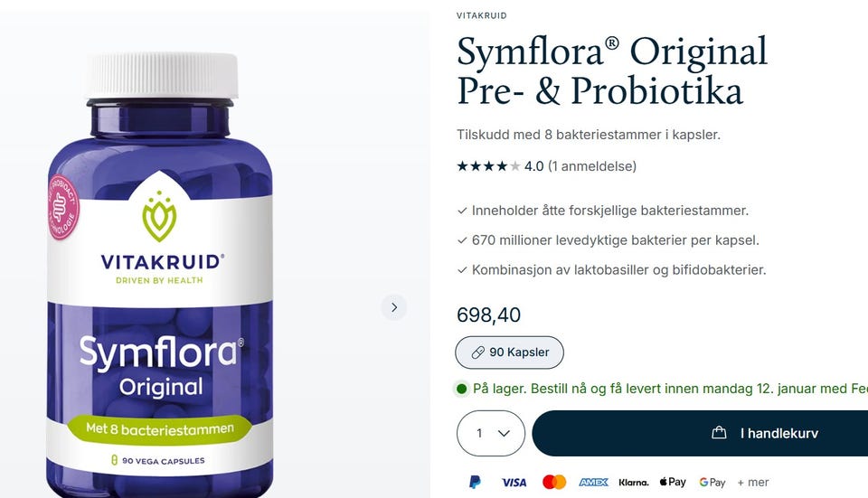Viewport: 868px width, 498px height.
Task: Click the VISA payment logo
Action: pyautogui.click(x=514, y=483)
